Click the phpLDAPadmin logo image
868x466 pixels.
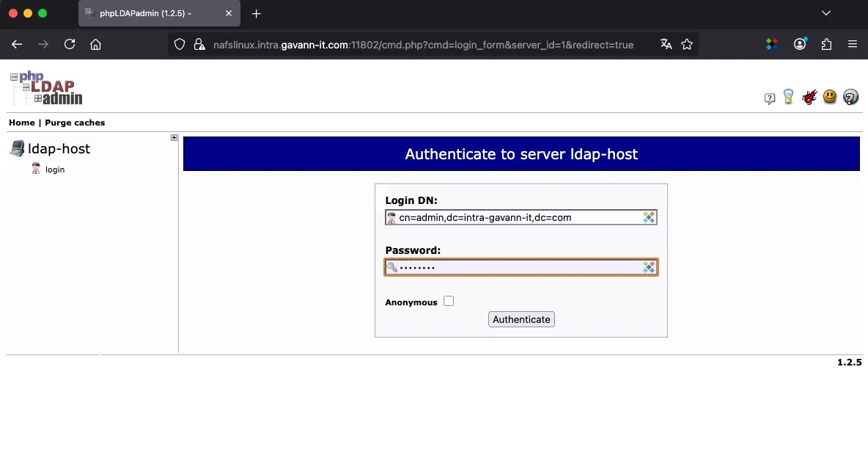pyautogui.click(x=45, y=87)
